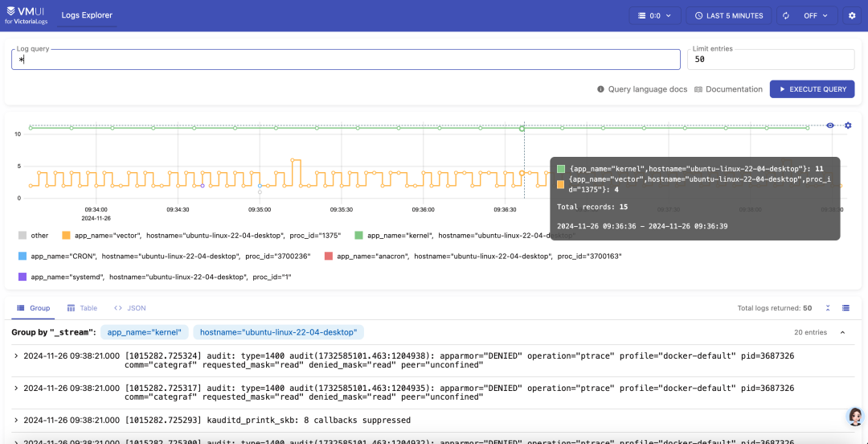Click the 09:35:00 time axis label
This screenshot has height=444, width=868.
(259, 210)
